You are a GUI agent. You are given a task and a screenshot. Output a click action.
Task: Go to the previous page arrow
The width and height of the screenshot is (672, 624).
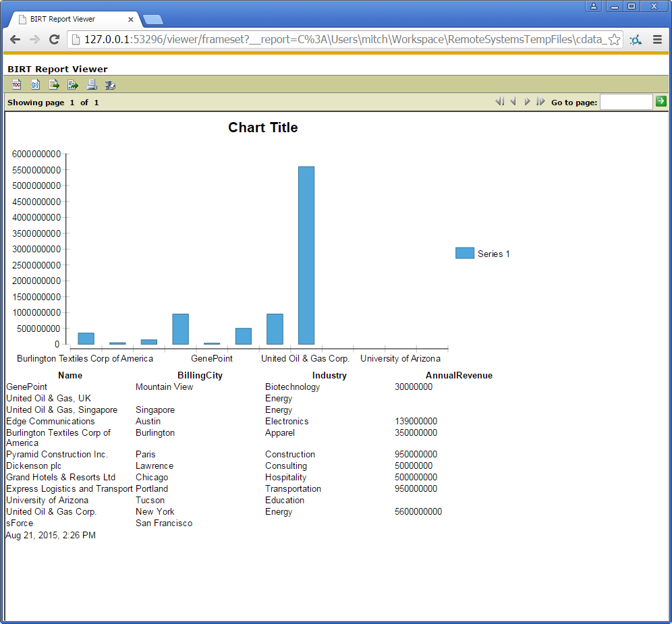click(x=513, y=102)
